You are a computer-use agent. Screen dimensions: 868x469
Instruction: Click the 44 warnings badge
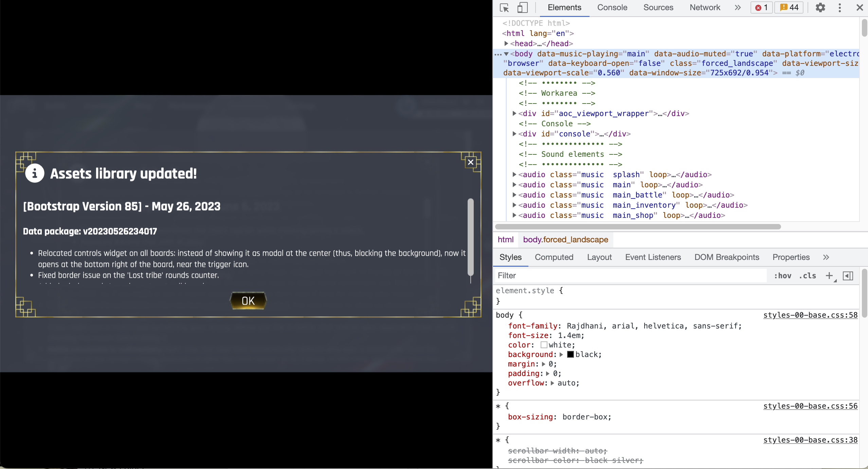click(x=789, y=7)
